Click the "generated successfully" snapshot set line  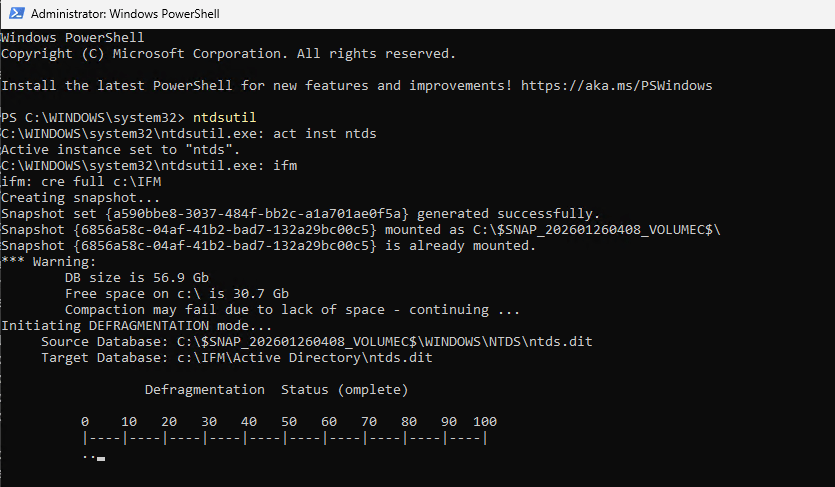[x=300, y=213]
